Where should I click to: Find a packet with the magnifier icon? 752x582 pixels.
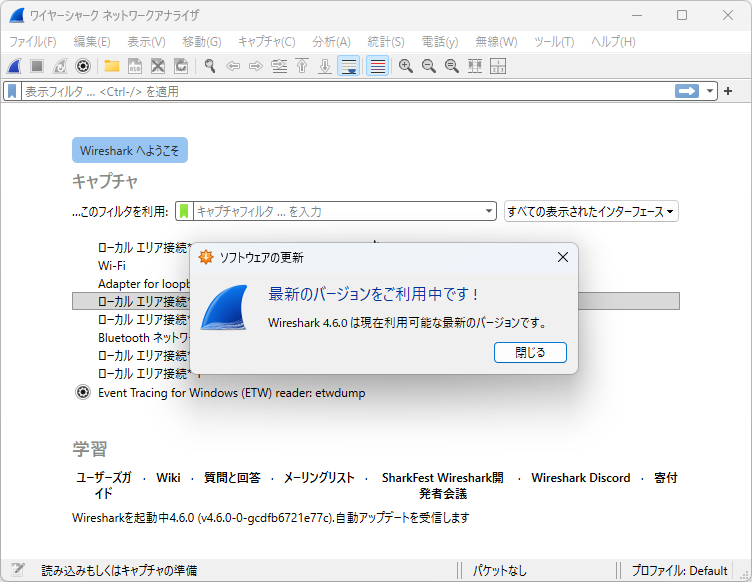(x=210, y=66)
